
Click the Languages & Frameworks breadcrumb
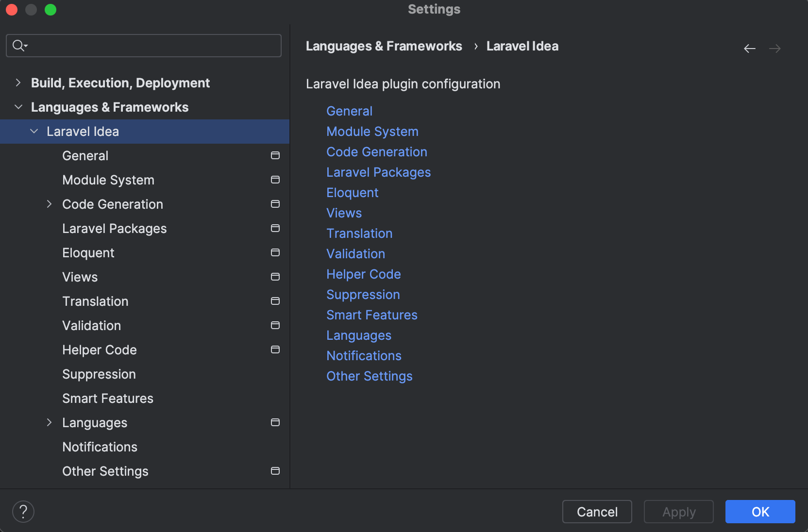click(x=384, y=46)
